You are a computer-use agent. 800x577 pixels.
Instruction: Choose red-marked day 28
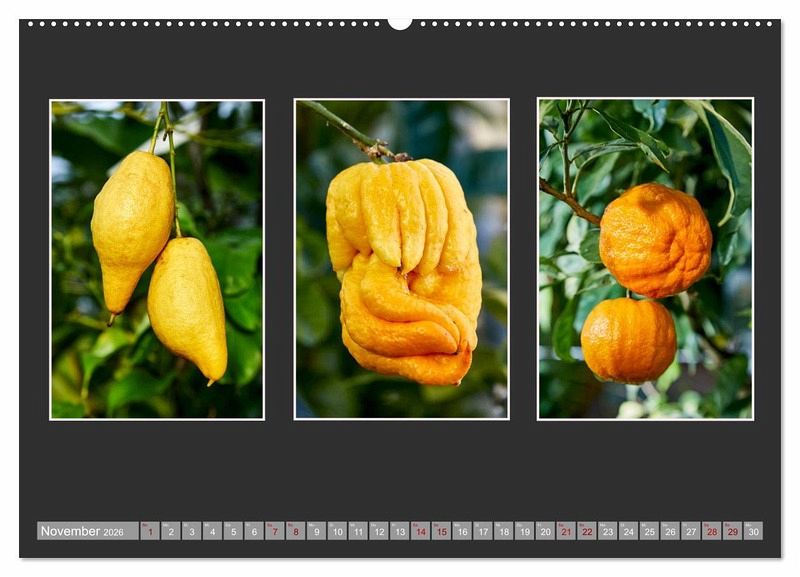point(712,531)
